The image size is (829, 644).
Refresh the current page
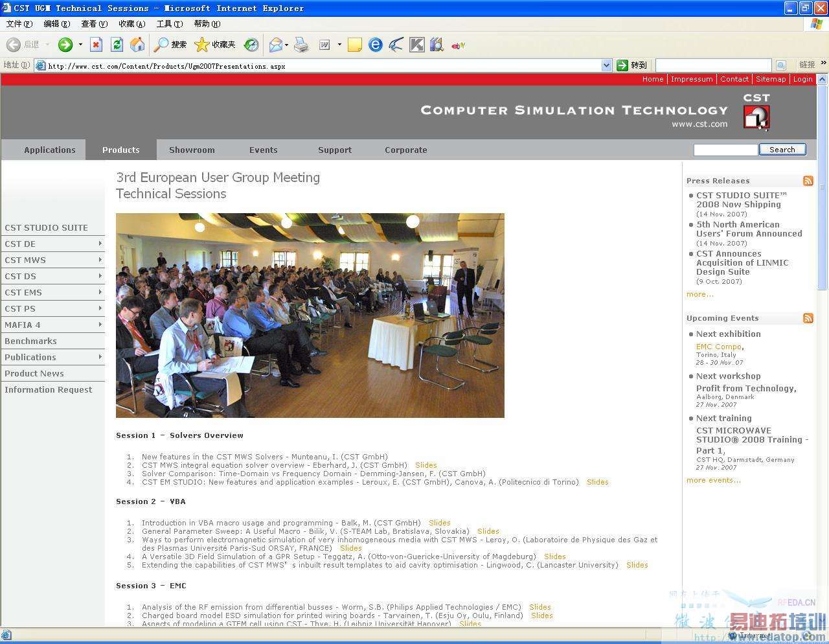coord(117,45)
